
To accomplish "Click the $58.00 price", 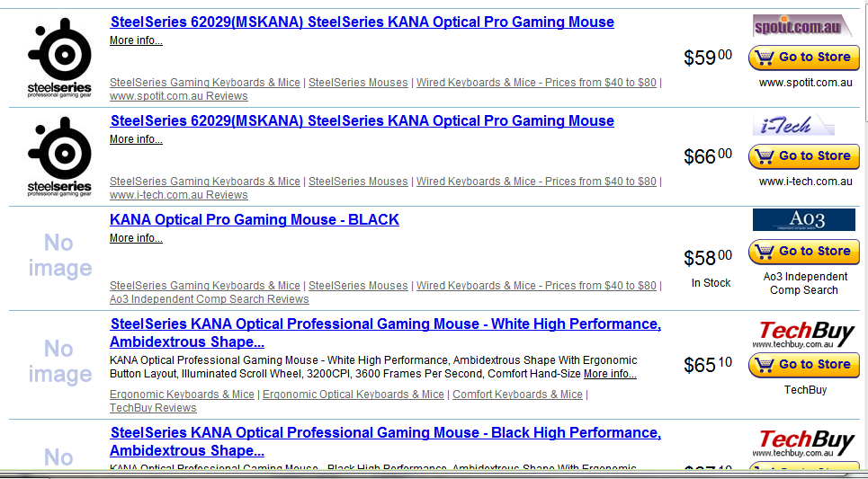I will coord(708,258).
